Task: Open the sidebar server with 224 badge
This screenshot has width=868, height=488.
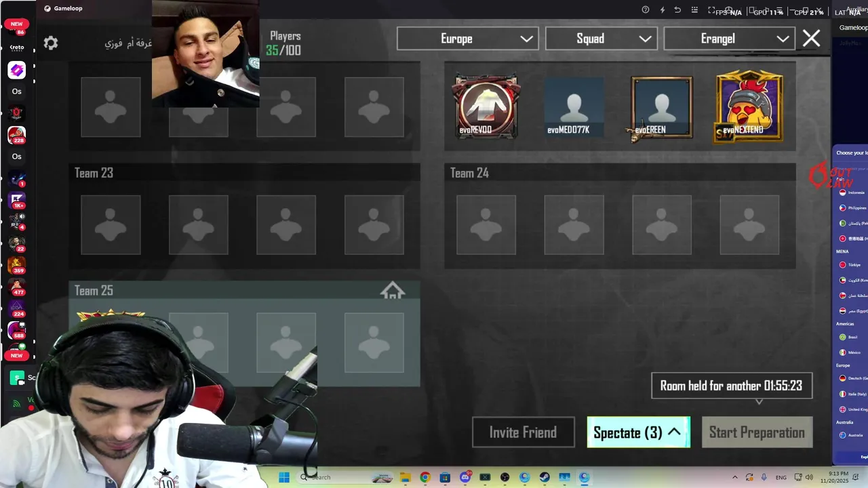Action: tap(17, 308)
